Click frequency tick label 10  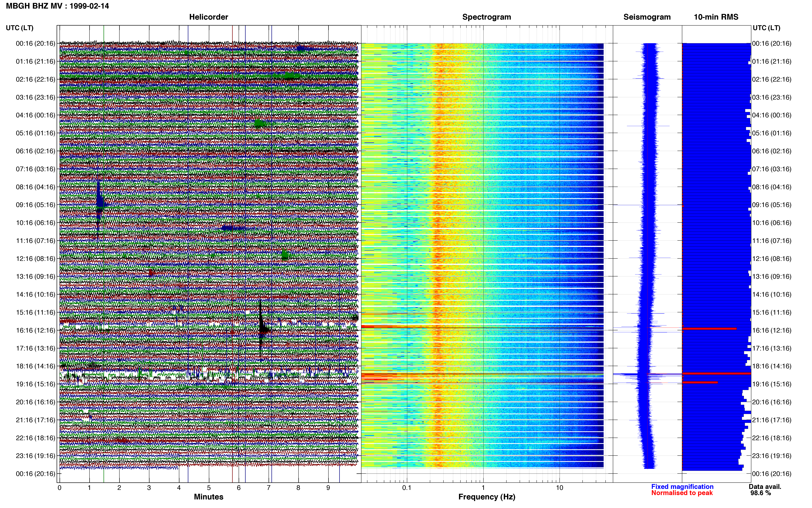559,488
